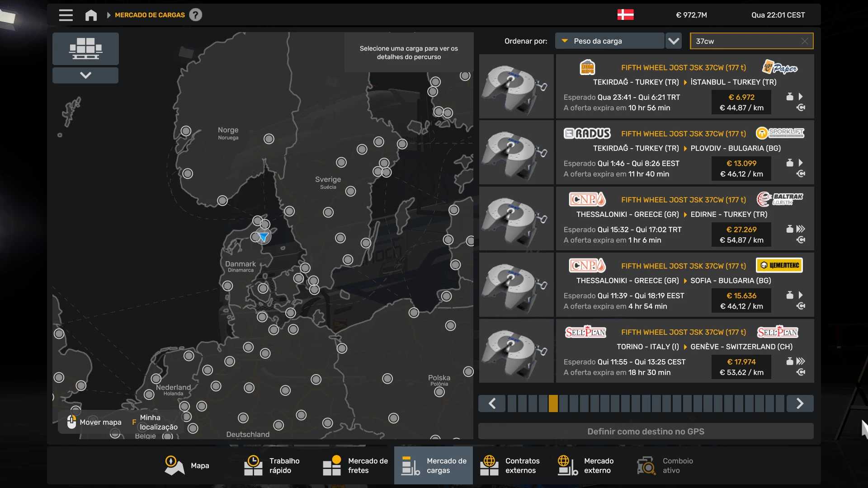Screen dimensions: 868x488
Task: Click Definir como destino no GPS
Action: pos(646,432)
